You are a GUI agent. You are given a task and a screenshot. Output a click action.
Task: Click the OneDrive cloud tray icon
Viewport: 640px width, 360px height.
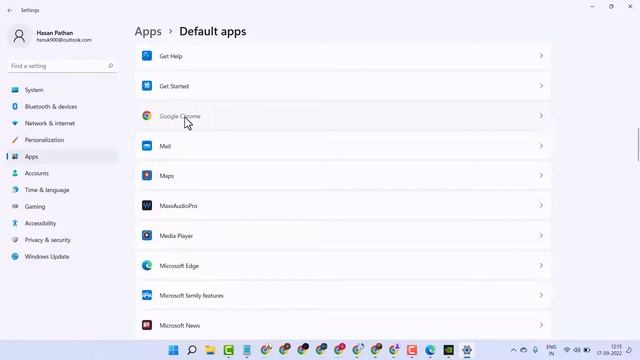click(524, 350)
